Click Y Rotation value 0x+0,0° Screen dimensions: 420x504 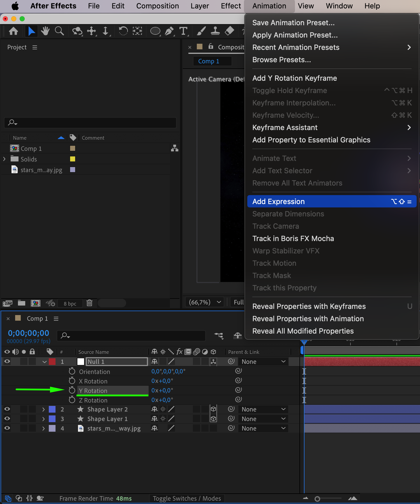162,390
